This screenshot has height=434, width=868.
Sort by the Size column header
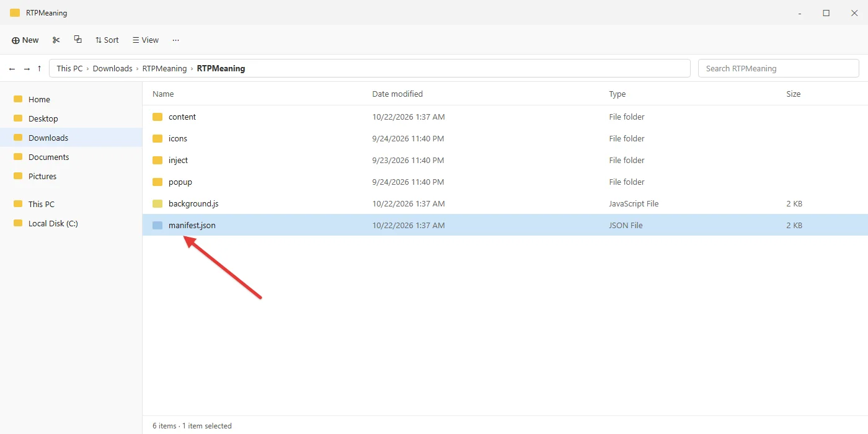pyautogui.click(x=794, y=94)
